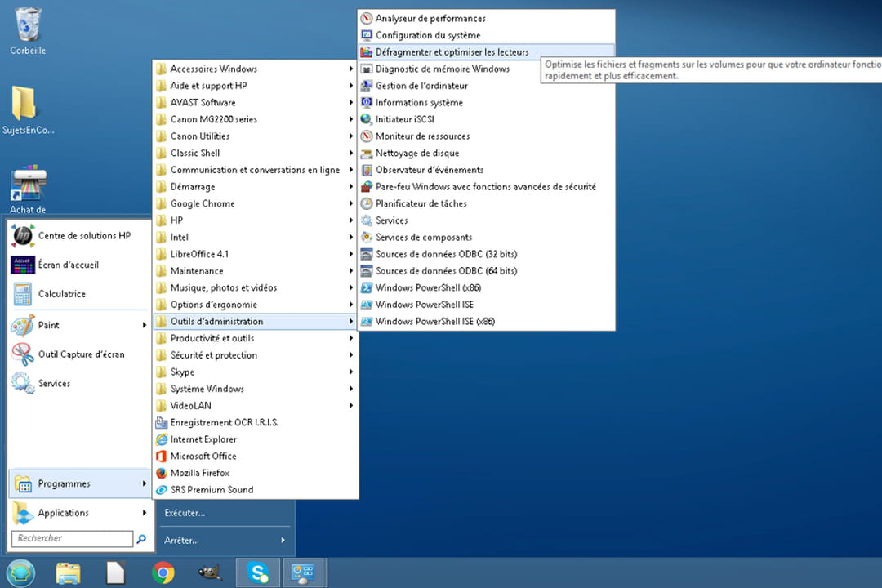Click Exécuter... in the start menu
This screenshot has height=588, width=882.
tap(185, 513)
